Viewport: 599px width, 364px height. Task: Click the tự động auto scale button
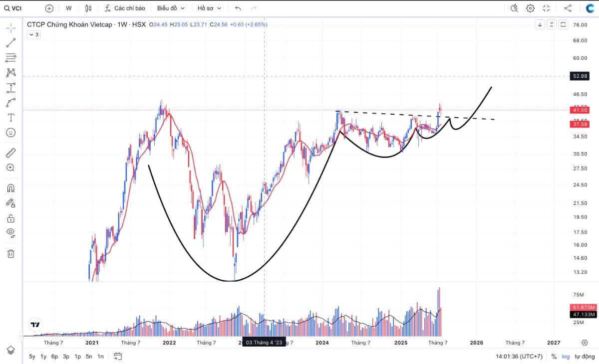tap(584, 357)
